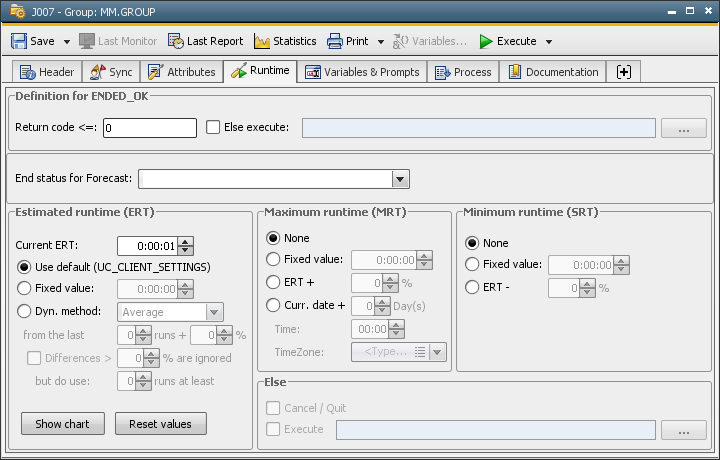This screenshot has height=460, width=720.
Task: Click the Save disk icon
Action: tap(19, 41)
